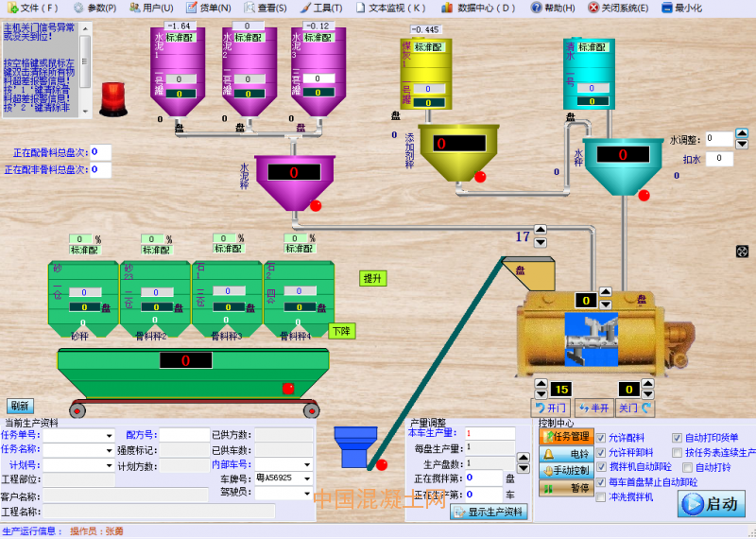
Task: Switch to 手动控制 manual control
Action: [x=566, y=471]
